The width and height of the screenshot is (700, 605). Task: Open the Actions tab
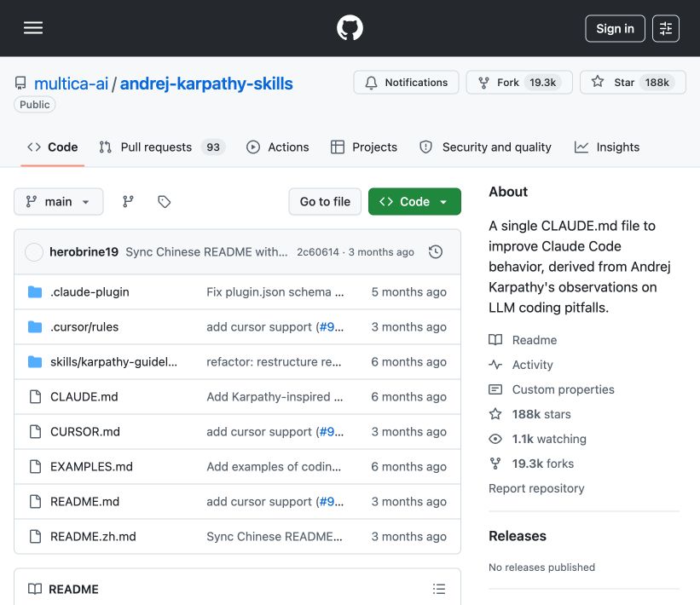[x=278, y=147]
